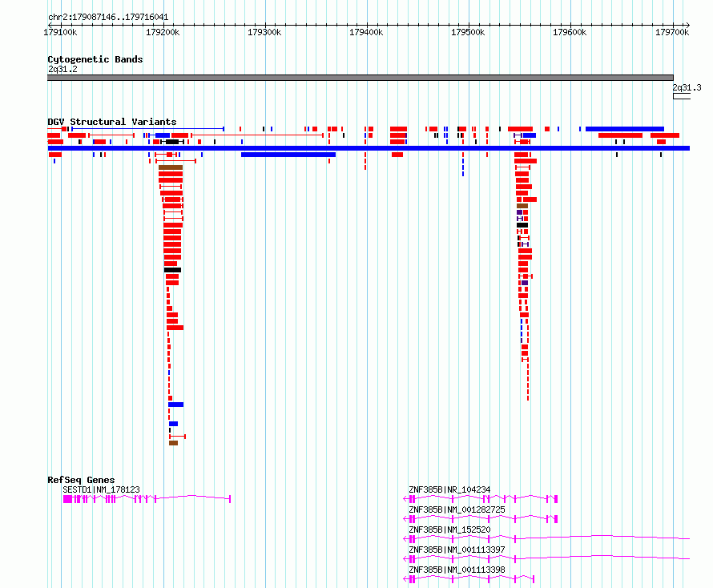Image resolution: width=713 pixels, height=588 pixels.
Task: Select the ZNF385B NM_152520 gene model glyph
Action: [x=546, y=539]
